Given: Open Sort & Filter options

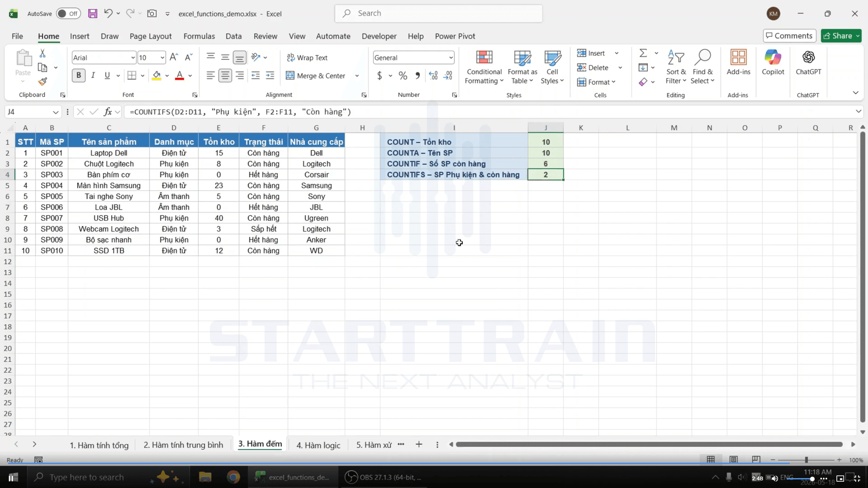Looking at the screenshot, I should [x=676, y=68].
